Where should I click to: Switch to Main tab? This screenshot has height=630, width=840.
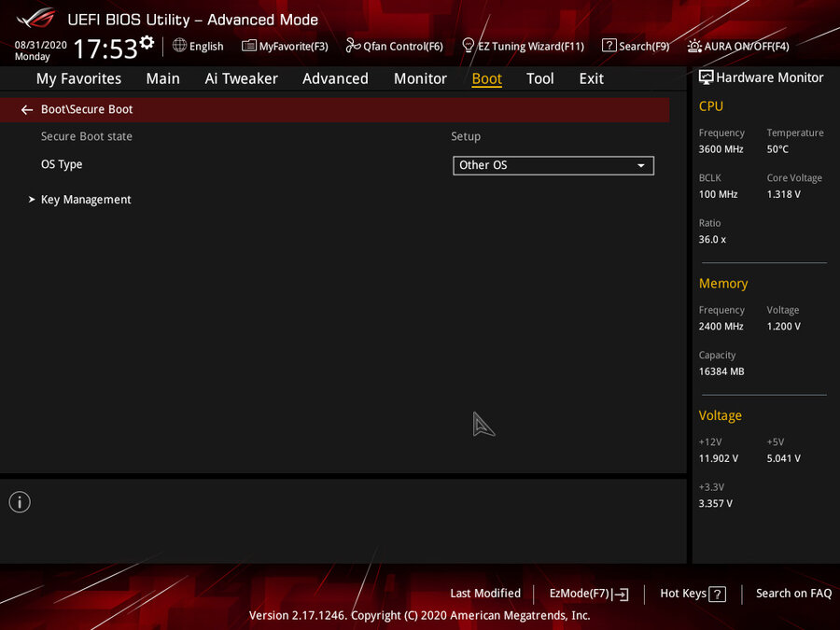(162, 78)
